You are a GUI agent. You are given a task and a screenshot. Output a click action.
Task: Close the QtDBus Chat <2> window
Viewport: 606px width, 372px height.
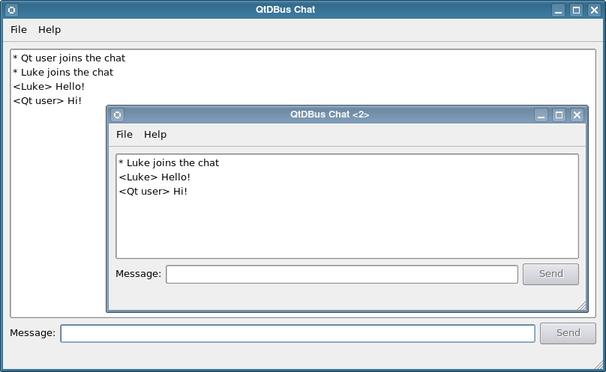click(577, 115)
